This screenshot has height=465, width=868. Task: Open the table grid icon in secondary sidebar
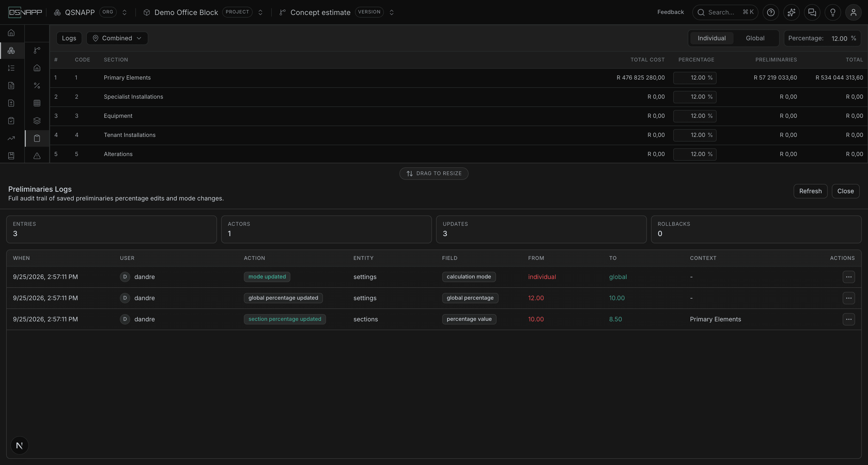click(37, 103)
